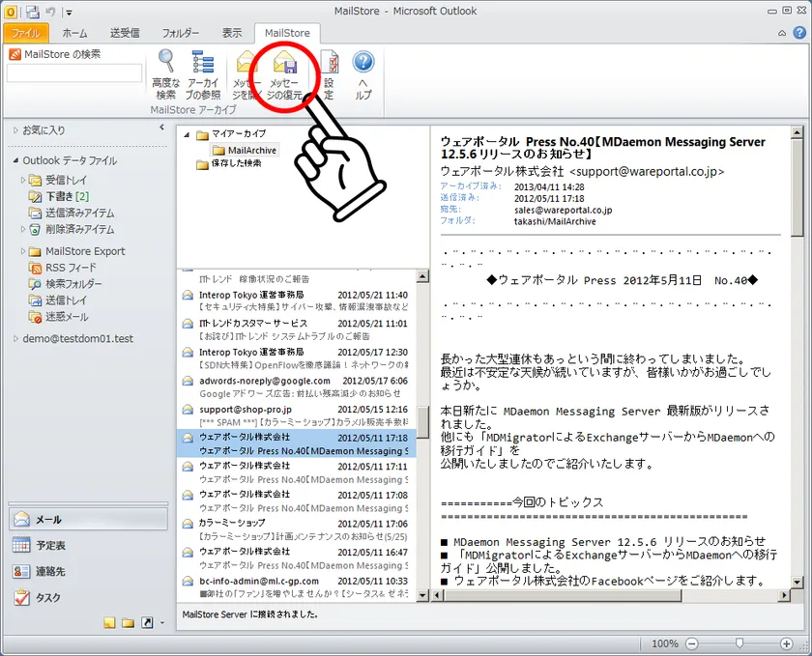The width and height of the screenshot is (812, 656).
Task: Click the save icon in quick access toolbar
Action: pyautogui.click(x=32, y=12)
